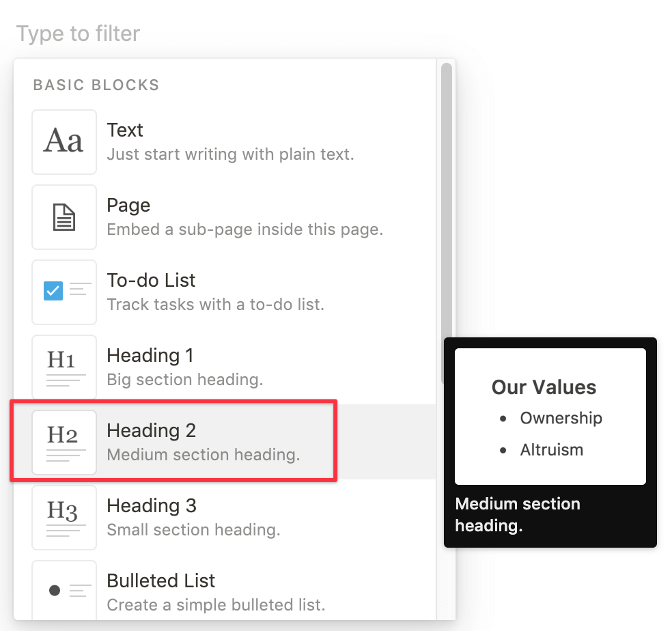Click the tooltip caption 'Medium section heading.'
Screen dimensions: 672x631
click(x=517, y=514)
